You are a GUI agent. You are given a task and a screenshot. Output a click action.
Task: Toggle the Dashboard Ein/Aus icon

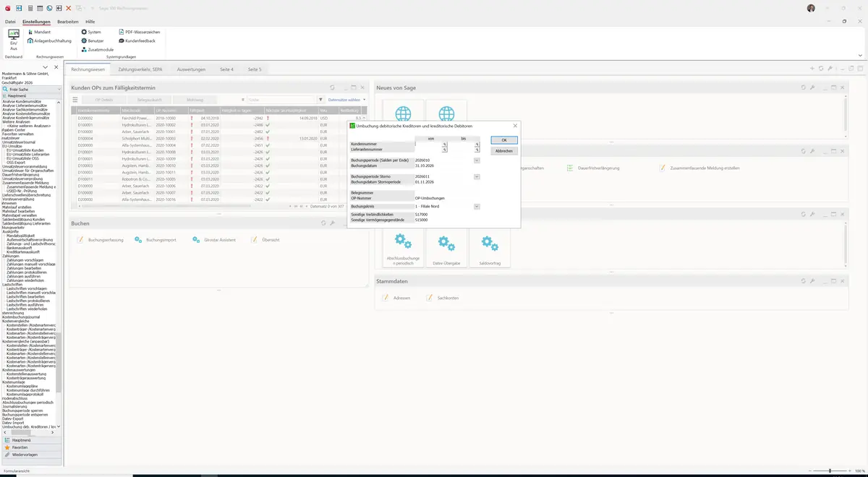click(x=13, y=40)
